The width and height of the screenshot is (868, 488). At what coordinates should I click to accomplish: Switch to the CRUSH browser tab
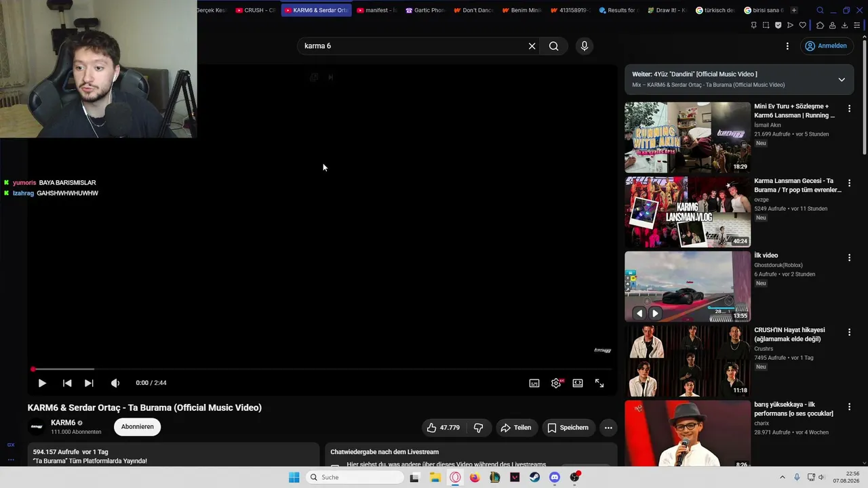click(255, 10)
